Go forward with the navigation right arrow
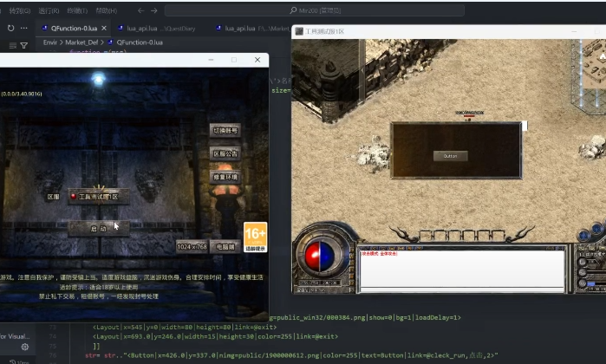This screenshot has height=364, width=606. pos(153,11)
